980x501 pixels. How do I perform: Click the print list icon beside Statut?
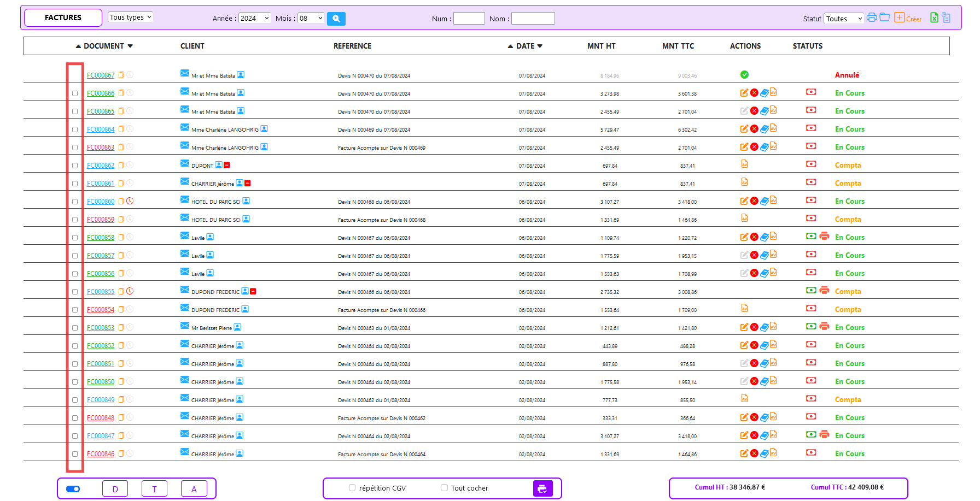(872, 17)
